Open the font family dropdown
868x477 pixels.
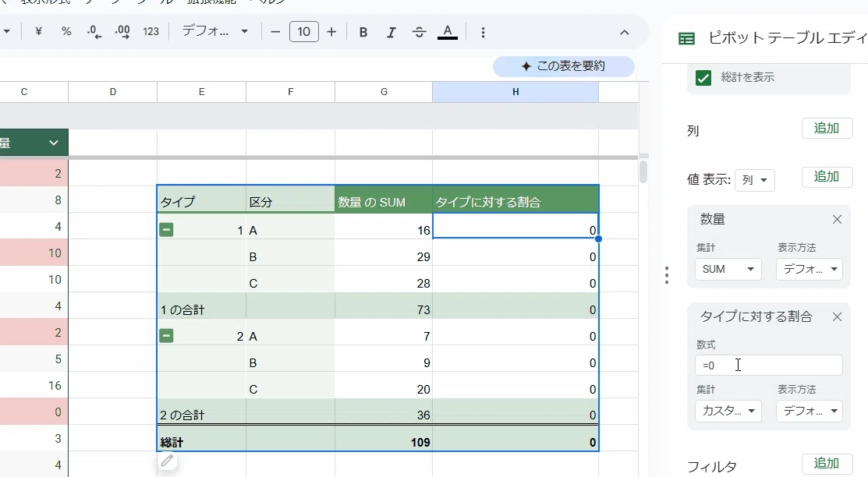coord(214,31)
